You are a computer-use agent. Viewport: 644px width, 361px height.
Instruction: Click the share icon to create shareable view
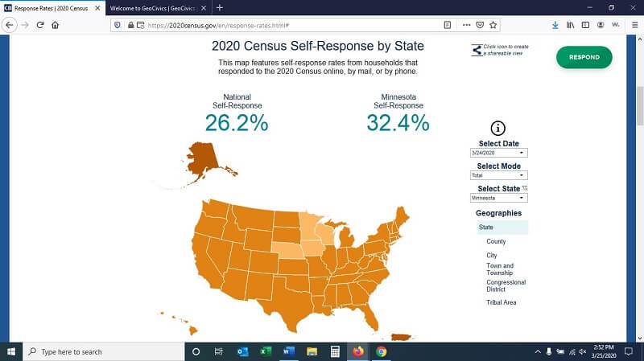point(476,50)
